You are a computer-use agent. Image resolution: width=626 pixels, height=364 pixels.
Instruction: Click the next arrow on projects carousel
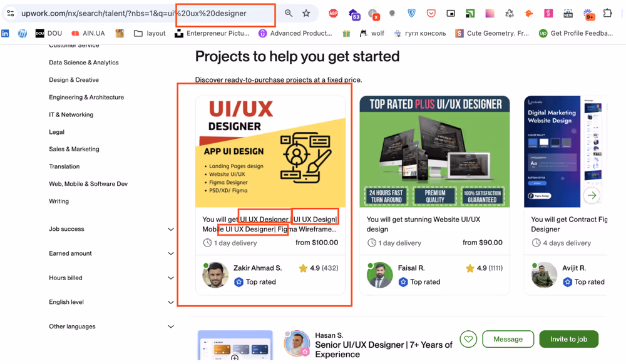592,195
